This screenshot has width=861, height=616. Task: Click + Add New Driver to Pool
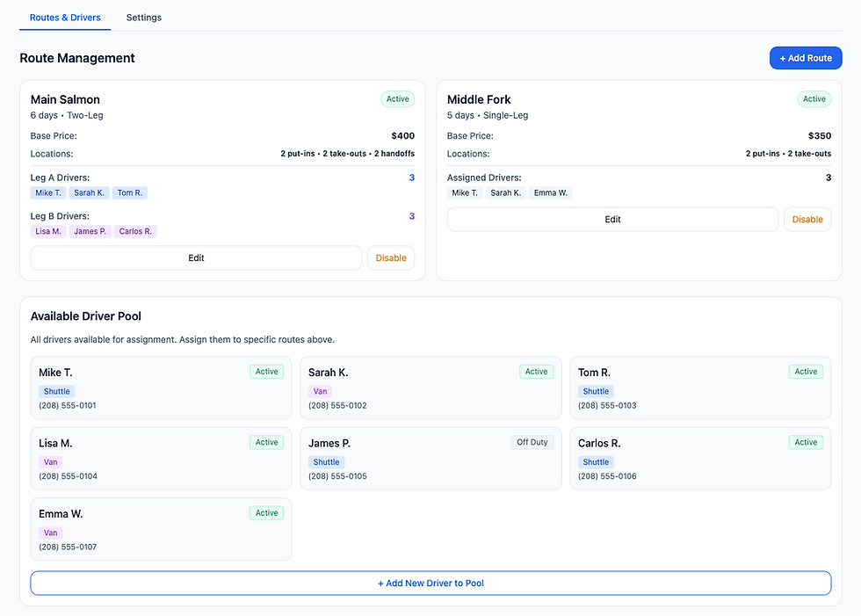(x=430, y=583)
